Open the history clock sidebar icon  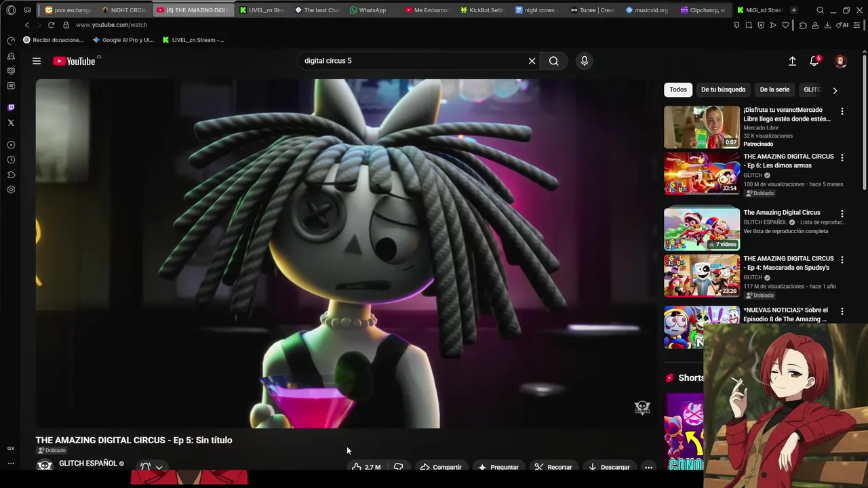point(11,160)
